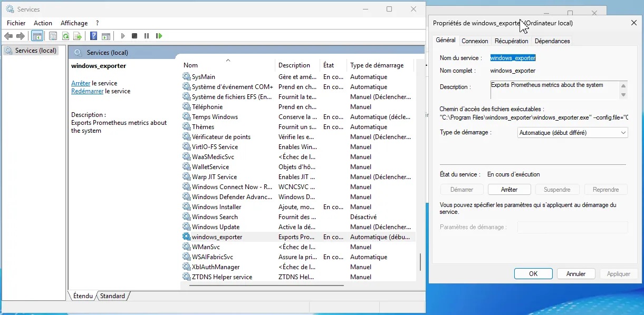The width and height of the screenshot is (644, 315).
Task: Click the Pause service toolbar icon
Action: click(x=147, y=36)
